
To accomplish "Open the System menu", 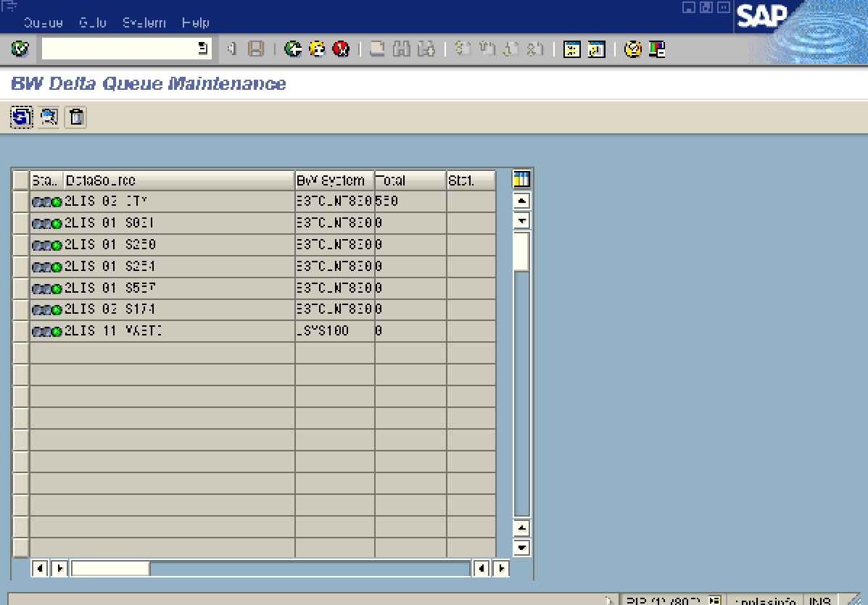I will click(x=144, y=22).
